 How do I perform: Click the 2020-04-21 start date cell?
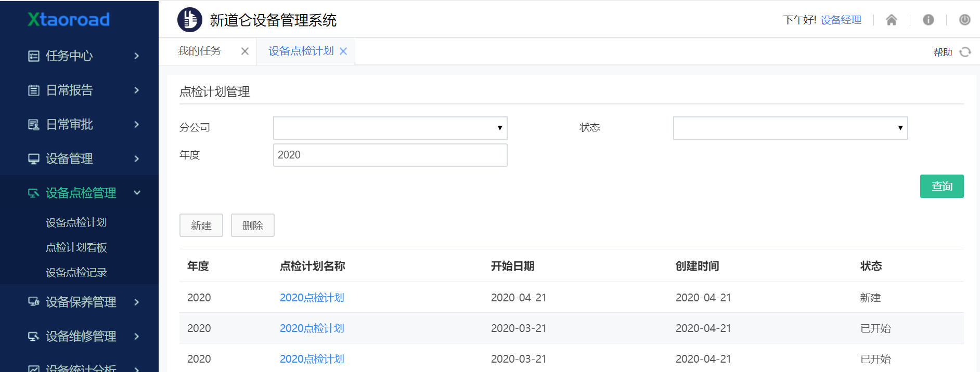[519, 298]
